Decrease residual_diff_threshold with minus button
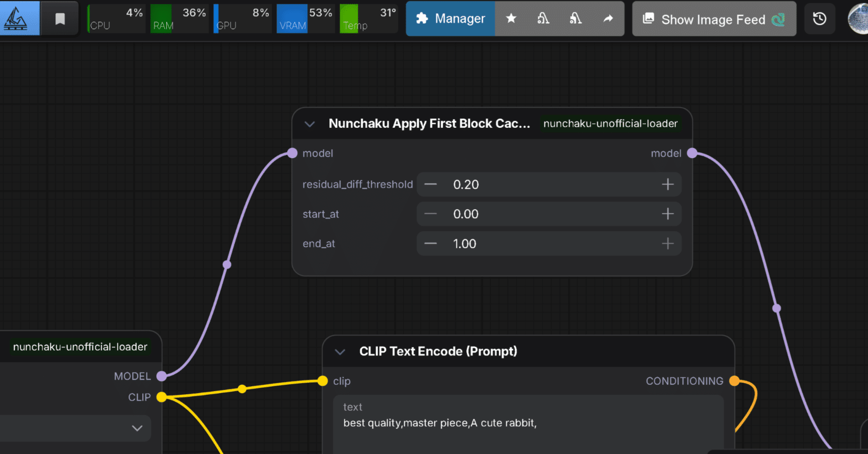The image size is (868, 454). pos(431,184)
